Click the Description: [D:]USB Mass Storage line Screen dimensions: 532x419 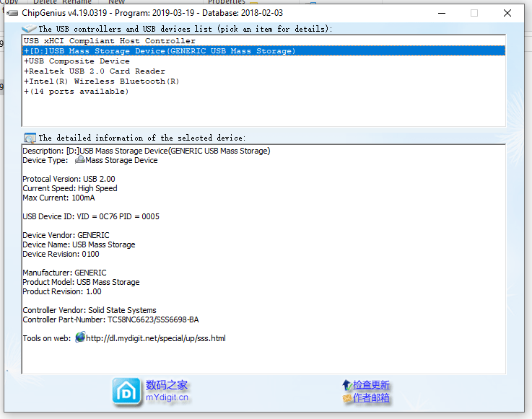147,151
